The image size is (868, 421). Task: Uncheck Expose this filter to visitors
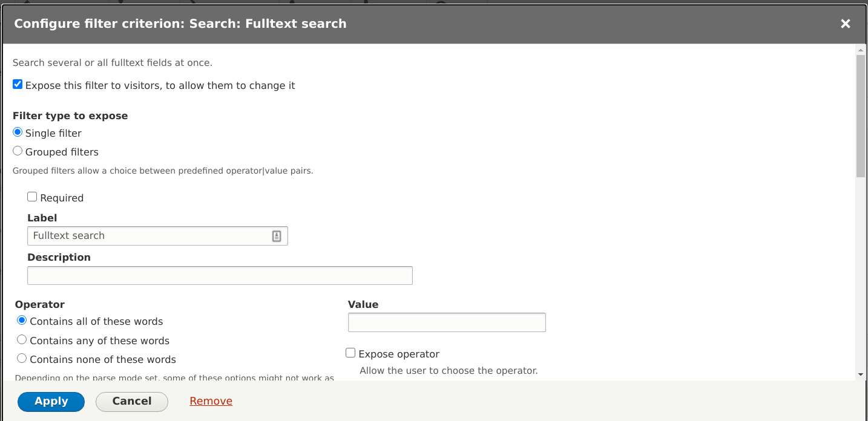[18, 85]
